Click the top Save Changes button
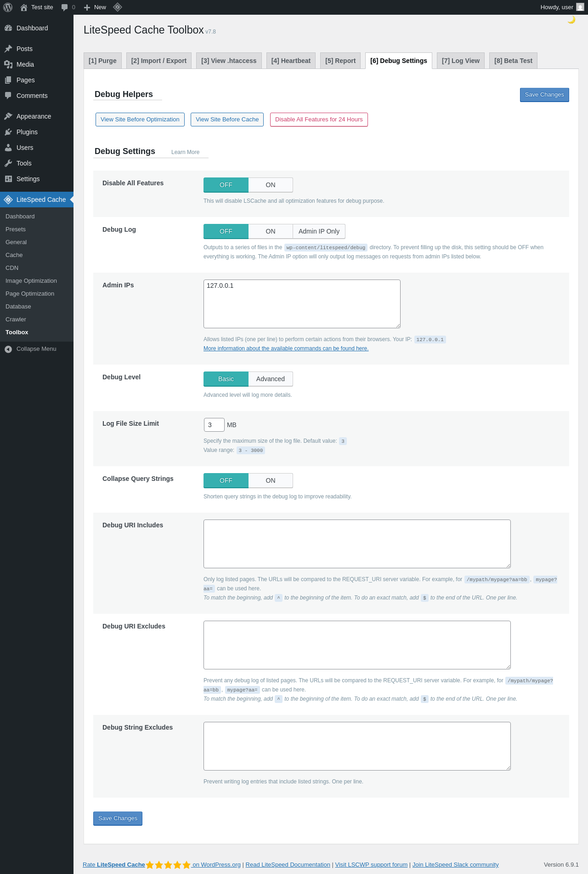Viewport: 588px width, 874px height. click(544, 95)
